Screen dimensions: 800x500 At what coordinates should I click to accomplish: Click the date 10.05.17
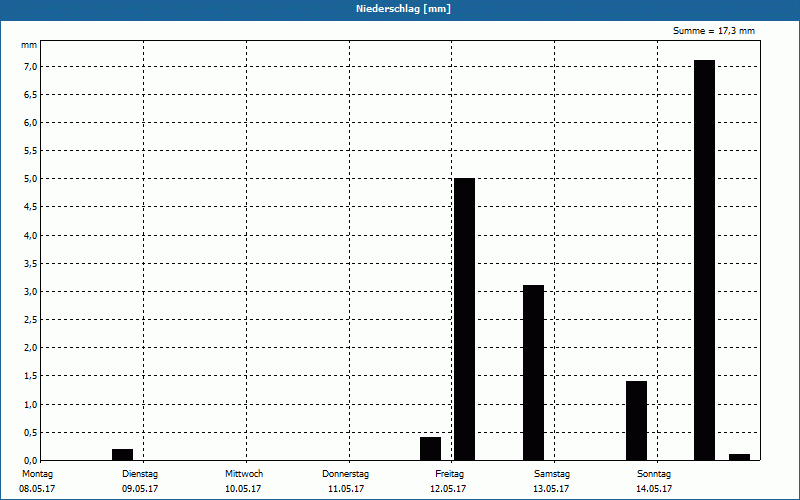[243, 489]
